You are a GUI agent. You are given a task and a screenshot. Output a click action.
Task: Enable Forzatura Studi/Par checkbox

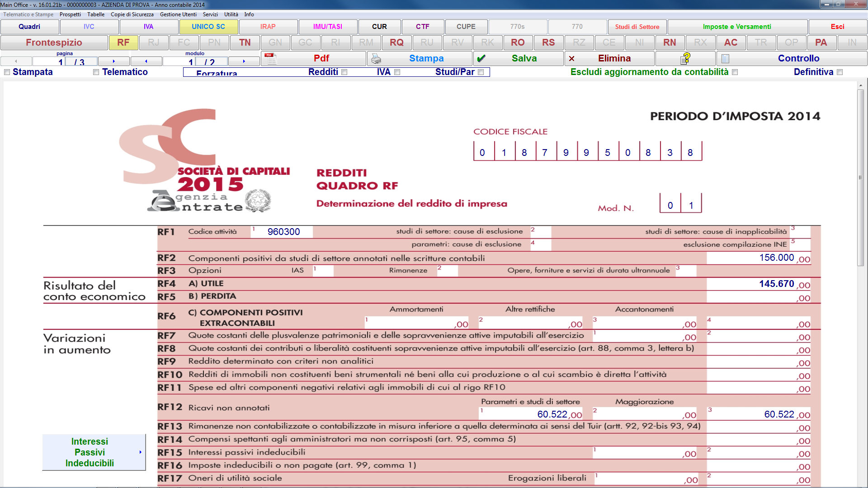tap(481, 72)
